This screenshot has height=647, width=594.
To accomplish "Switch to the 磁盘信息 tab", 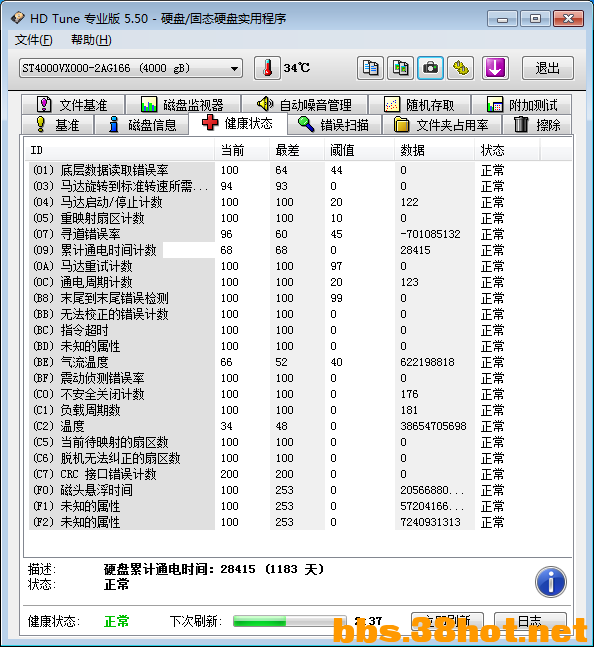I will pos(142,125).
